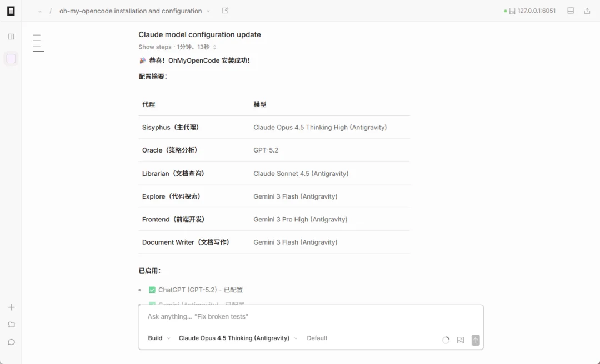Uncheck the ChatGPT (GPT-5.2) configured checkbox
The width and height of the screenshot is (600, 364).
152,289
